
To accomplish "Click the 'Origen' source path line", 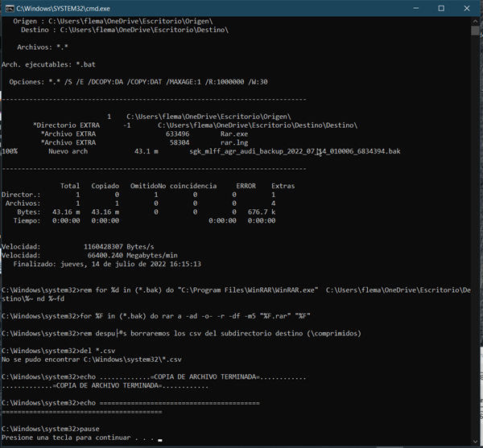I will click(x=121, y=22).
